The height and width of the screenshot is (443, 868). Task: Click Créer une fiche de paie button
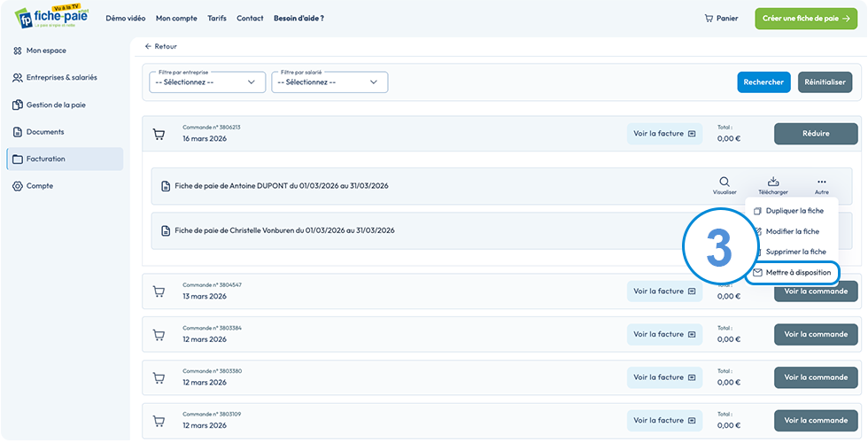tap(806, 19)
